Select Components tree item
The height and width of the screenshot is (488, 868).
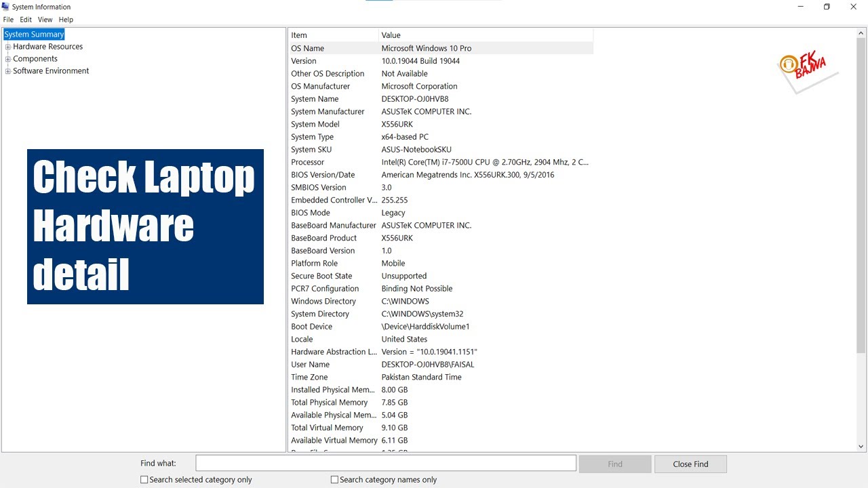pyautogui.click(x=35, y=59)
